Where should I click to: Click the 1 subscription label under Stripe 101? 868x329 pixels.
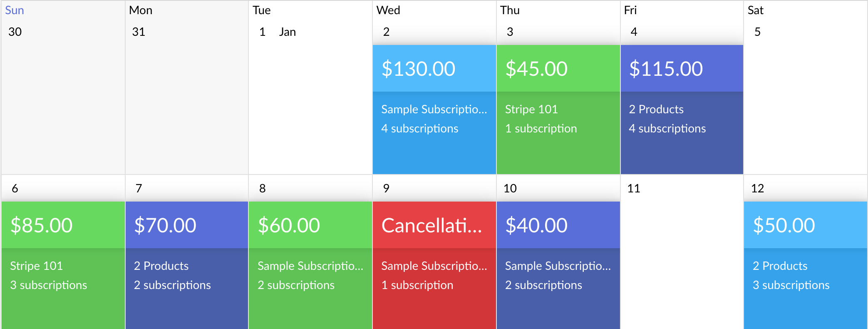tap(541, 128)
